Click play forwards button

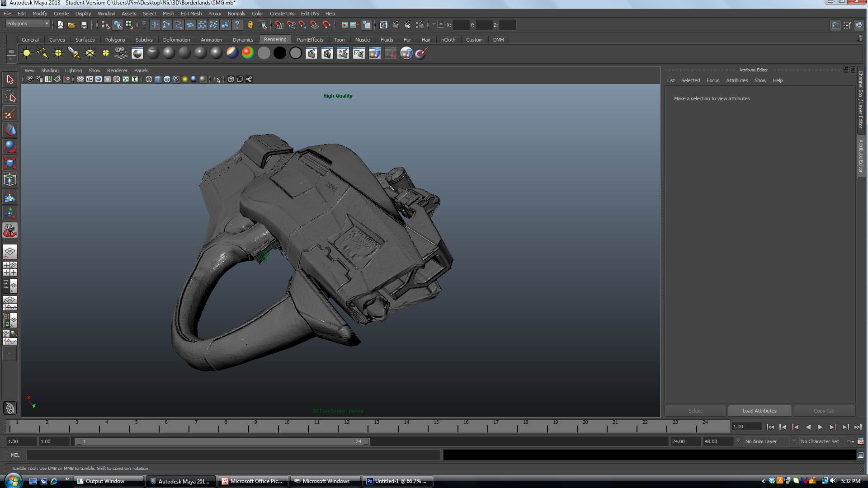point(820,427)
